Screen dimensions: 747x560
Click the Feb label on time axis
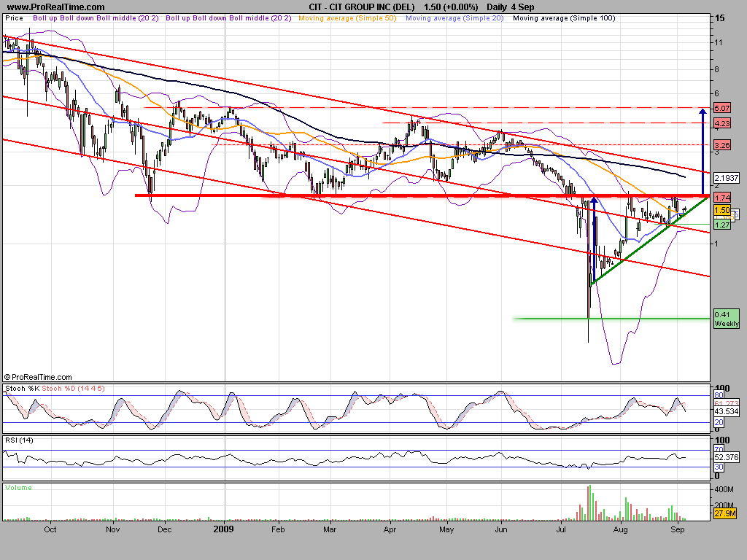click(278, 529)
